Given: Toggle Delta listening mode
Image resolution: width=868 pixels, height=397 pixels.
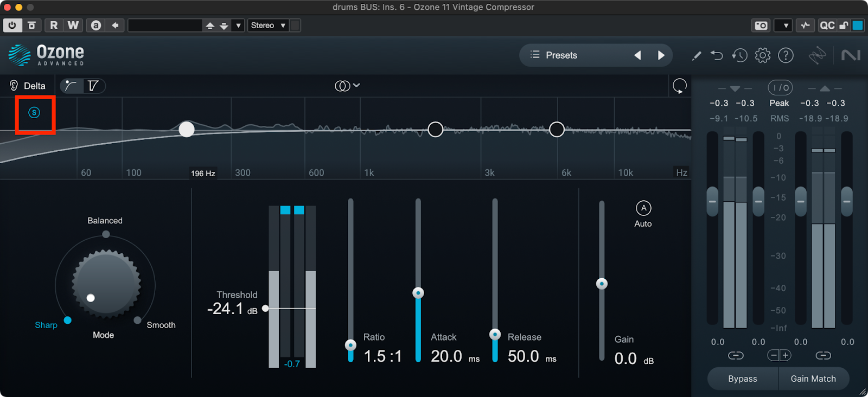Looking at the screenshot, I should point(27,86).
